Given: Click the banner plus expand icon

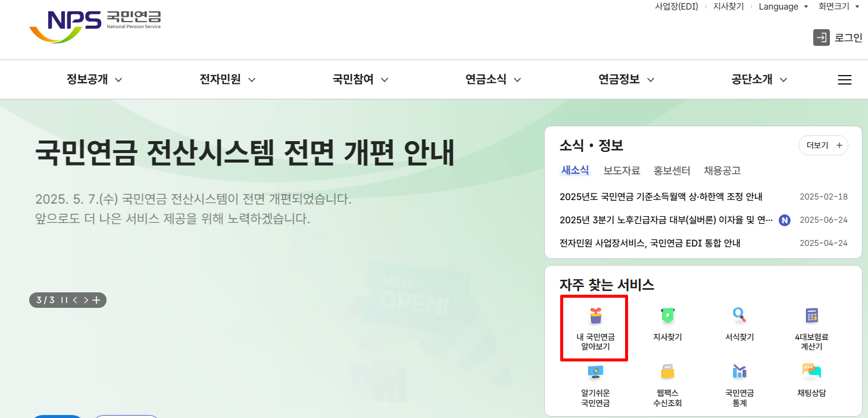Looking at the screenshot, I should click(x=96, y=300).
